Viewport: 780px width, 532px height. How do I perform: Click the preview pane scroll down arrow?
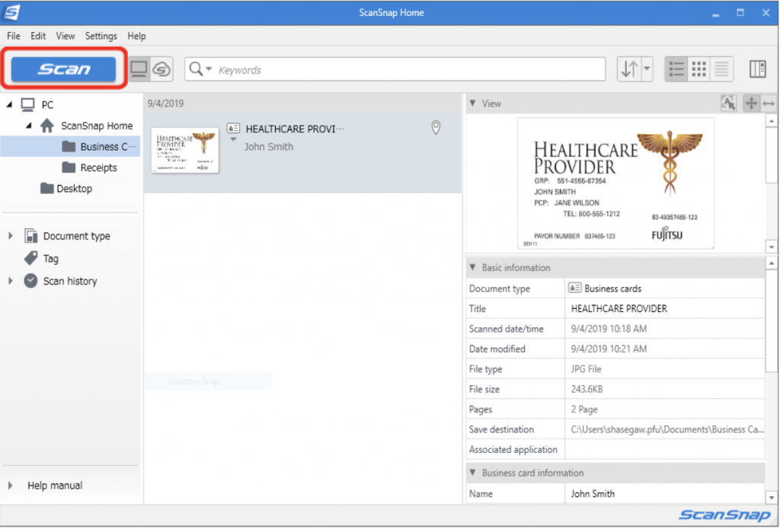(x=772, y=247)
